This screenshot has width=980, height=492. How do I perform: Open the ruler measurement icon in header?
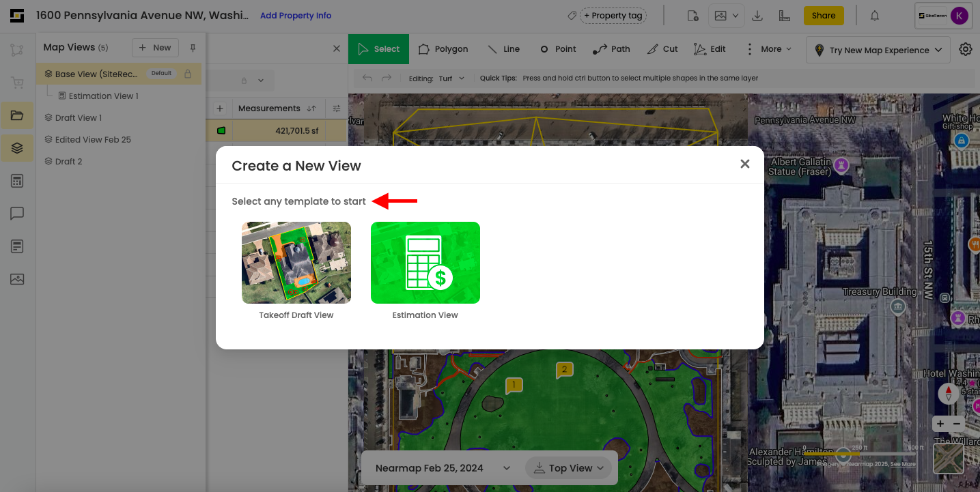pos(785,16)
